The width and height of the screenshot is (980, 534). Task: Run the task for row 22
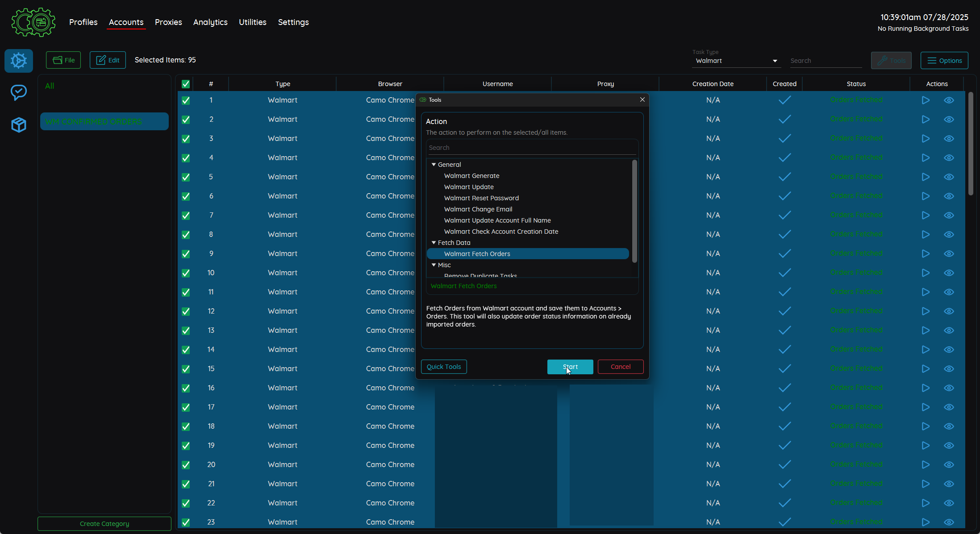(x=926, y=503)
